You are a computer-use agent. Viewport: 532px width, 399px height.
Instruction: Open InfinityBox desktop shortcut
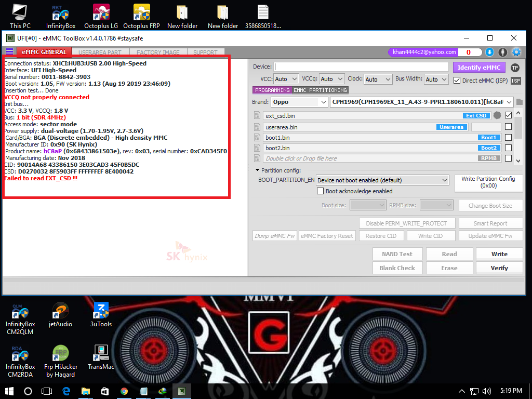pos(61,16)
